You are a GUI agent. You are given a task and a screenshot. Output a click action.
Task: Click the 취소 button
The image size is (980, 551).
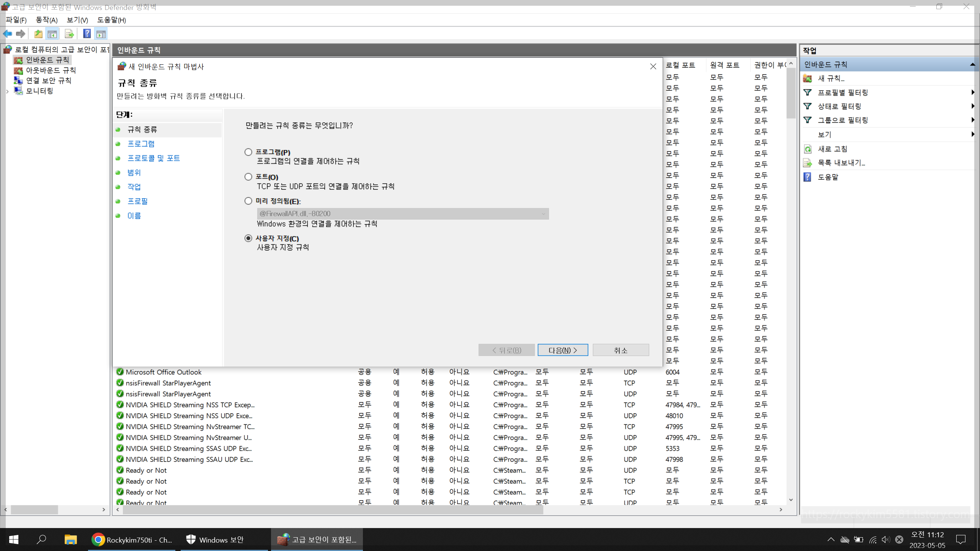tap(621, 350)
